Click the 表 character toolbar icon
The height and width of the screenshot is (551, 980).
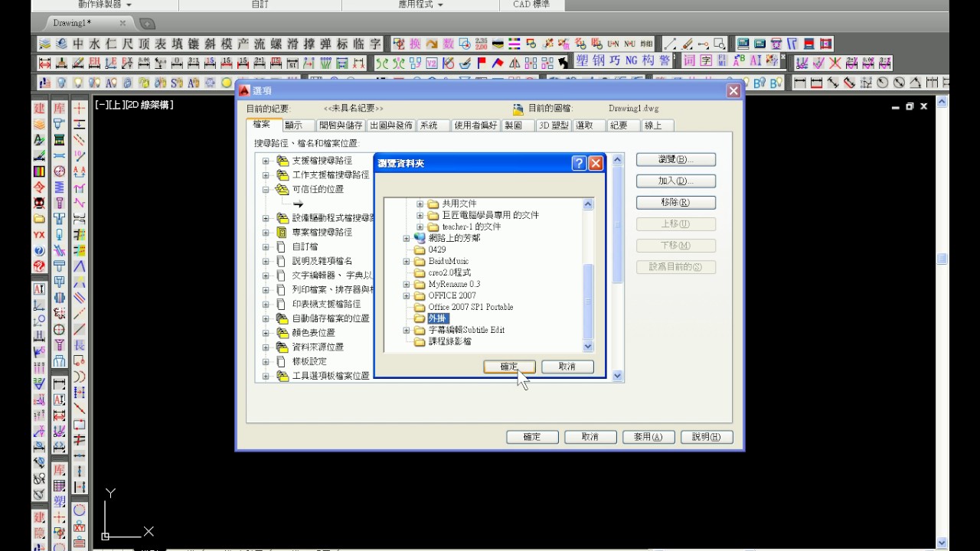coord(161,44)
